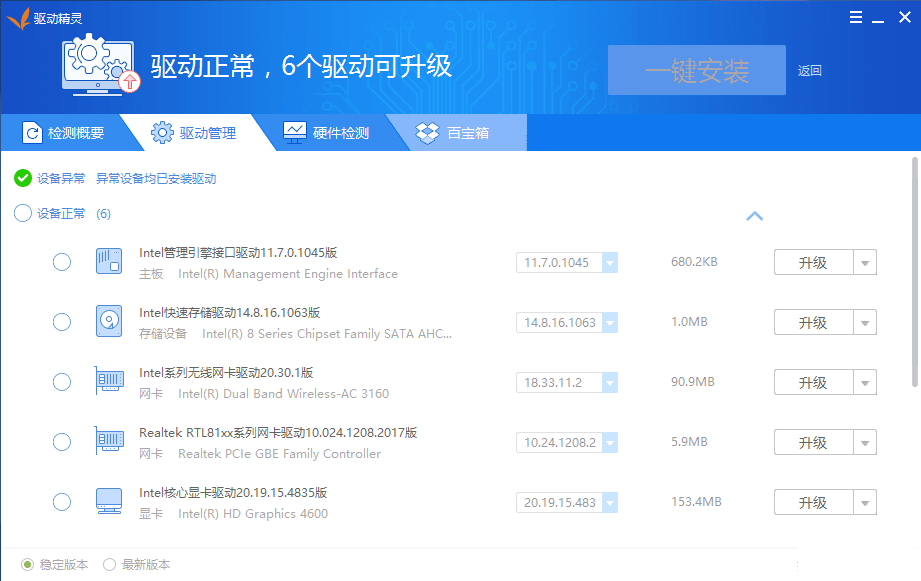This screenshot has width=921, height=581.
Task: Click 升级 for Intel管理引擎接口驱动
Action: (x=814, y=263)
